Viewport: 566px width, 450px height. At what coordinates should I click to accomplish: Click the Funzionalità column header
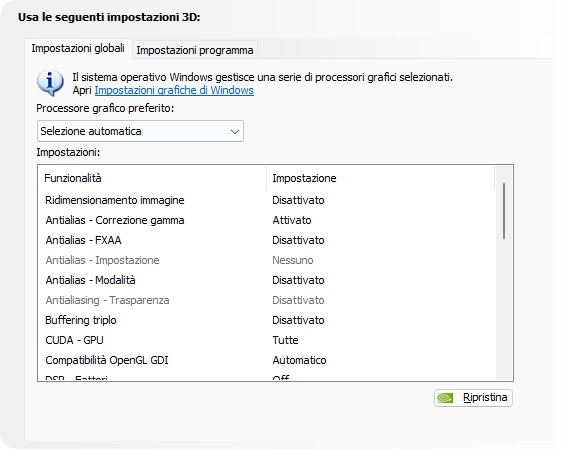pos(152,178)
